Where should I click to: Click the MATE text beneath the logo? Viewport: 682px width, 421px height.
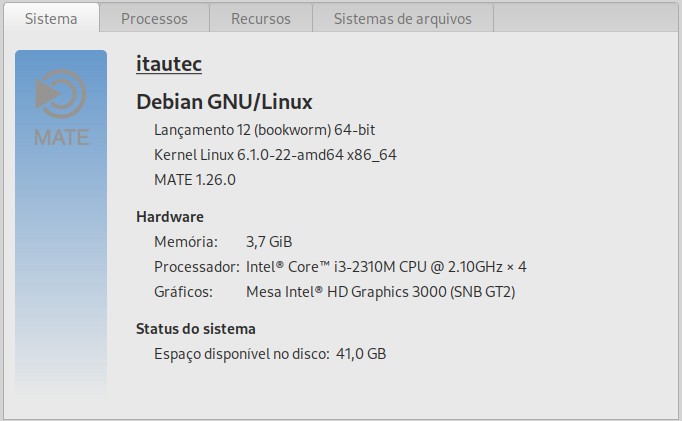(61, 137)
